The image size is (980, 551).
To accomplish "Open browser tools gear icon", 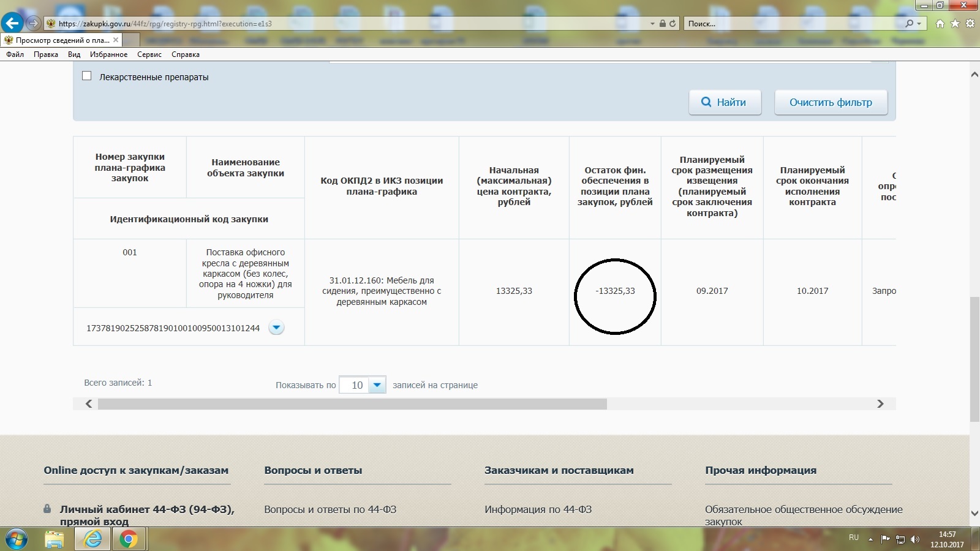I will click(x=970, y=23).
